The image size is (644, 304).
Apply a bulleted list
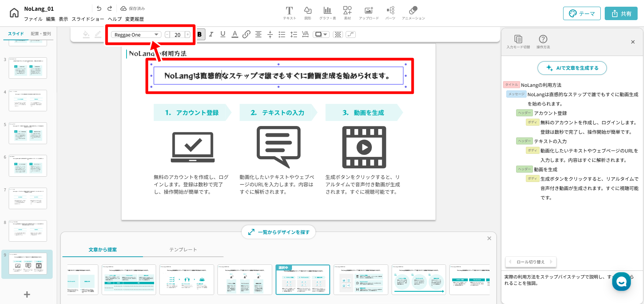coord(282,34)
